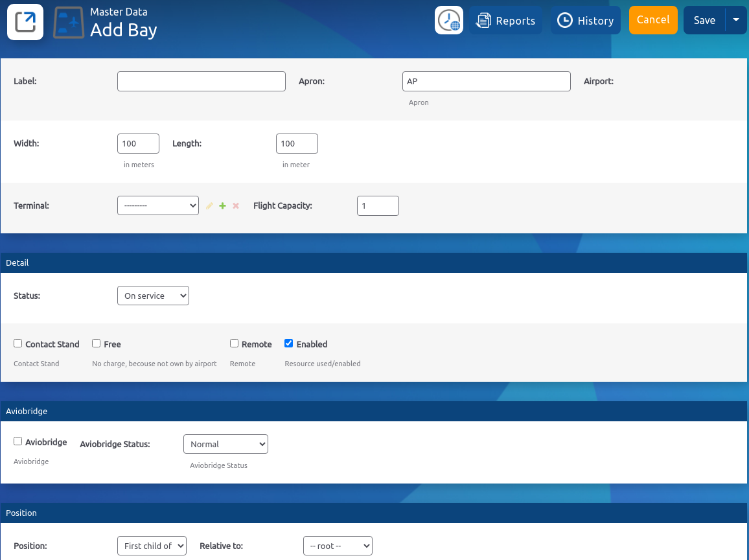Click the external link launcher icon
This screenshot has height=560, width=749.
25,22
